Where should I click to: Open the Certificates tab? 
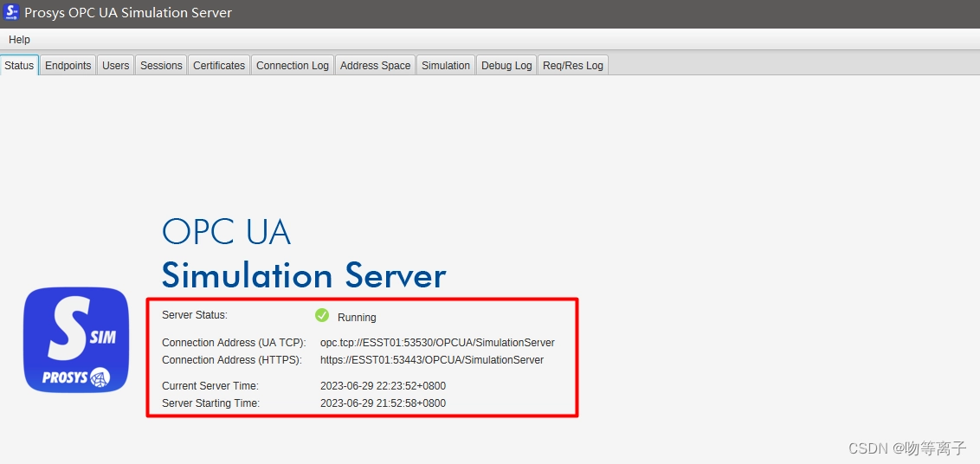click(219, 66)
